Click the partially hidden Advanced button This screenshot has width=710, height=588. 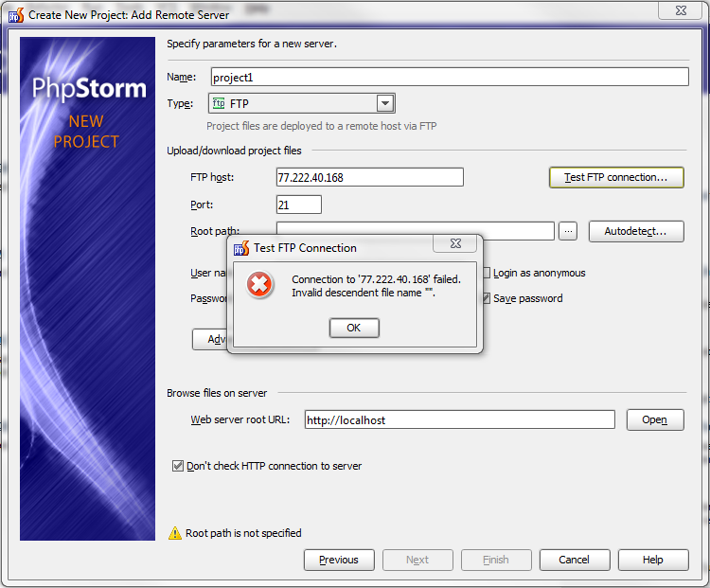coord(209,339)
